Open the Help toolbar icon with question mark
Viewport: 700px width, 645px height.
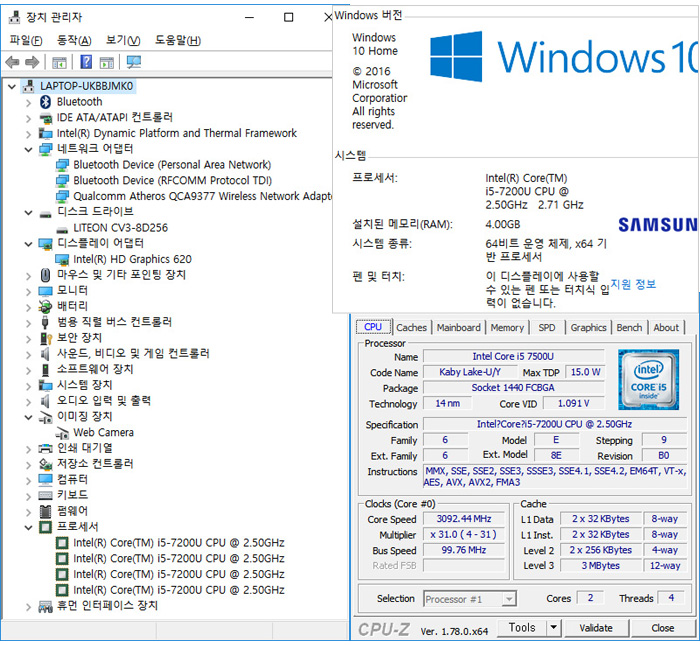coord(86,62)
